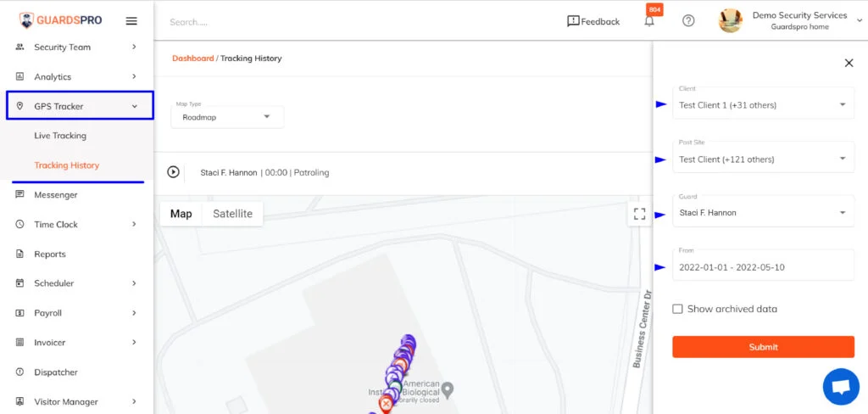Open the Client dropdown

coord(764,103)
